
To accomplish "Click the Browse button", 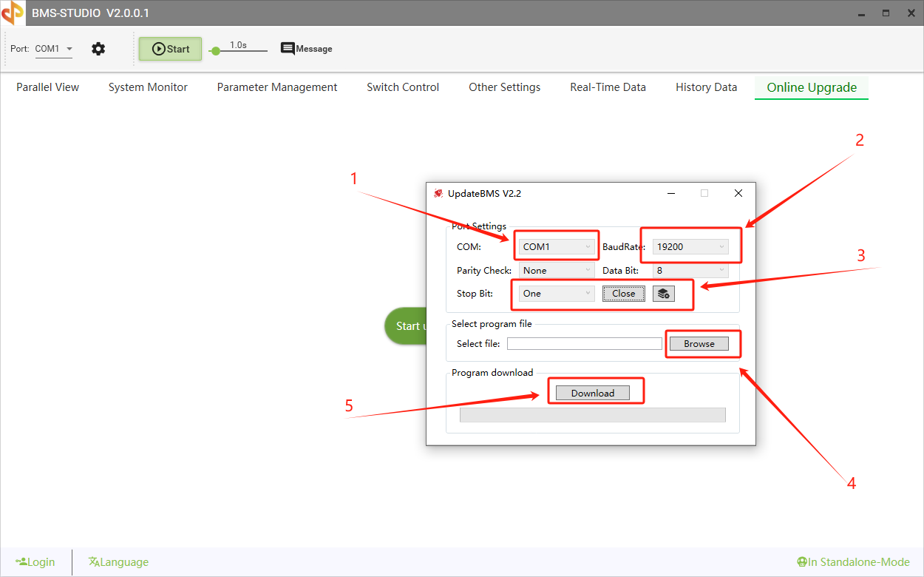I will [x=699, y=344].
